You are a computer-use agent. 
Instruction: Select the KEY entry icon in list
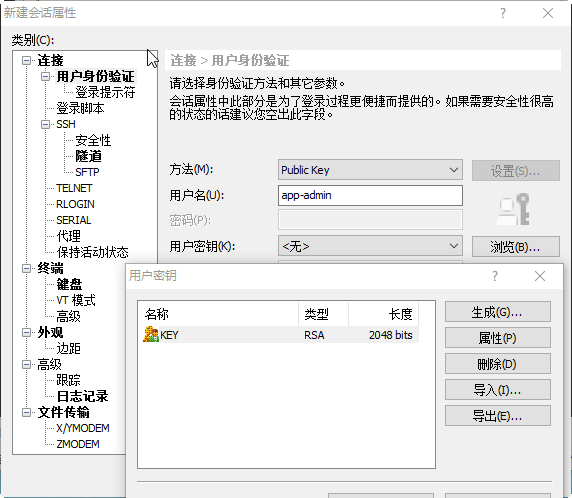(x=151, y=335)
